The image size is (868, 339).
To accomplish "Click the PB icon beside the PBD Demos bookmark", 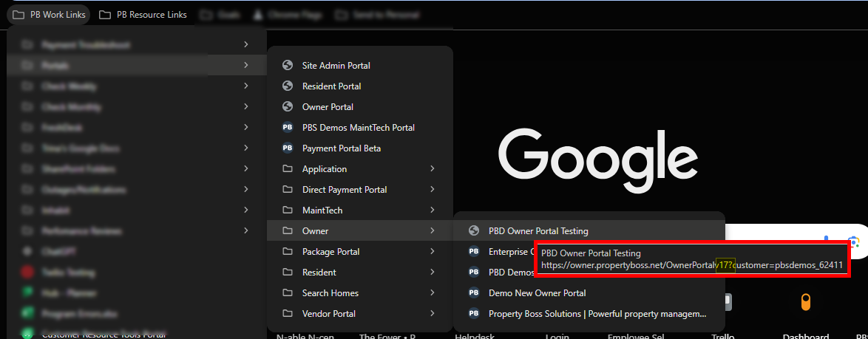I will (473, 272).
